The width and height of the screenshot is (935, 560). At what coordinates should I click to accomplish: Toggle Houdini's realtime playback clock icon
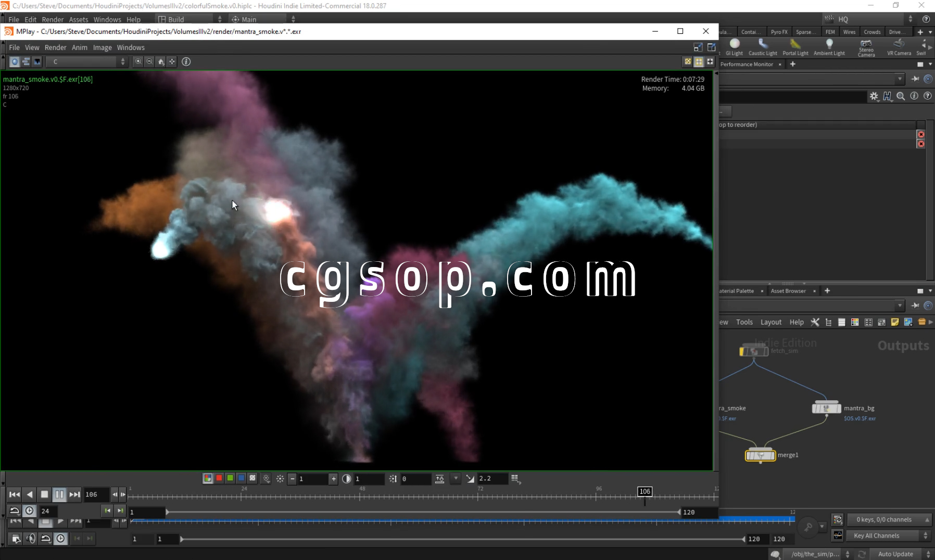(60, 539)
